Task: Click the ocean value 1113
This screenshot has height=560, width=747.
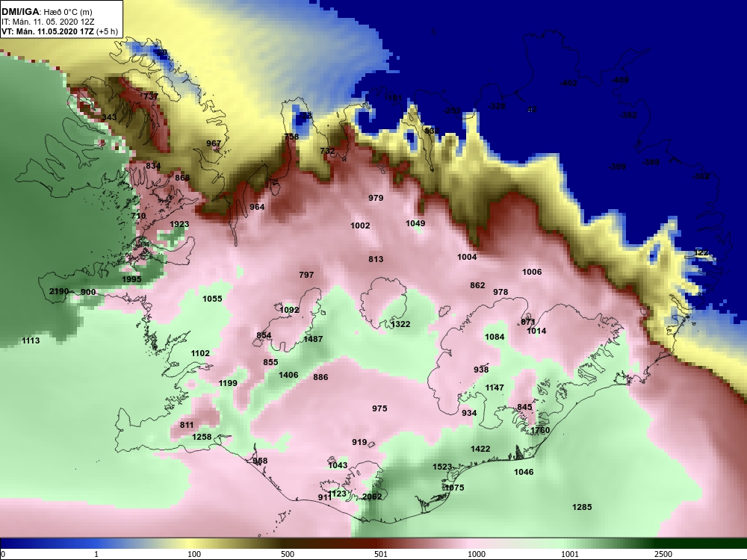Action: click(31, 340)
